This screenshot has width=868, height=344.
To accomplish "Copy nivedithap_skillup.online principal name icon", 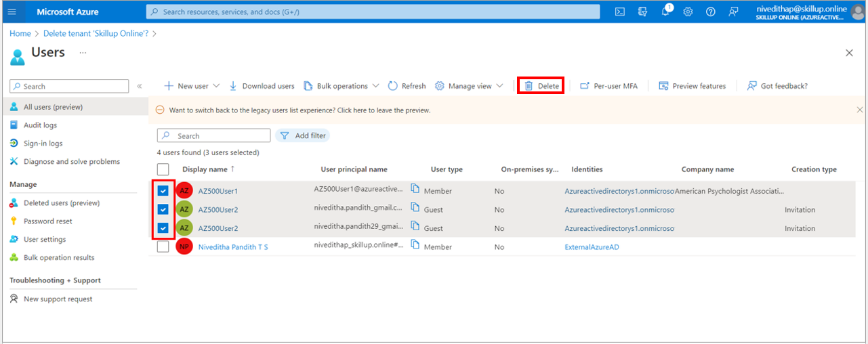I will (415, 245).
